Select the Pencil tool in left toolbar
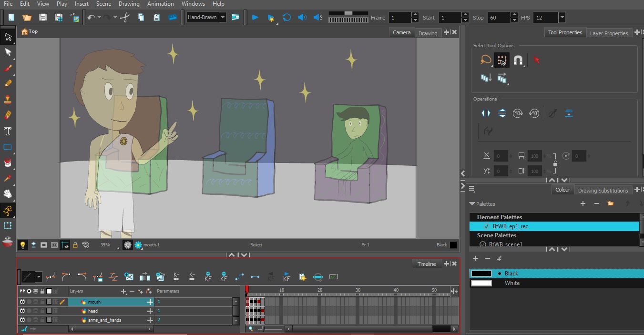The image size is (644, 335). coord(8,83)
